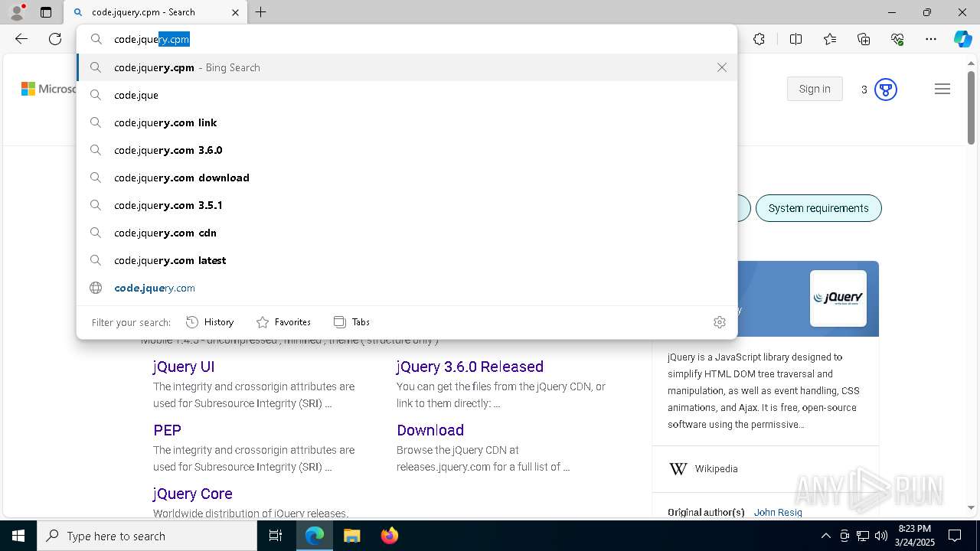980x551 pixels.
Task: Open the Copilot sidebar icon
Action: click(962, 39)
